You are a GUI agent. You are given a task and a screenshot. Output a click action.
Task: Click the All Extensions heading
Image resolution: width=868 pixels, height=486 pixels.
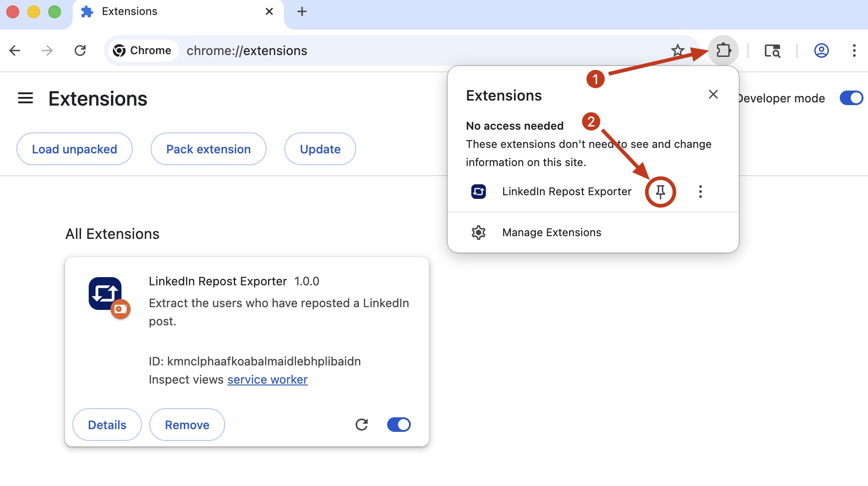click(112, 234)
